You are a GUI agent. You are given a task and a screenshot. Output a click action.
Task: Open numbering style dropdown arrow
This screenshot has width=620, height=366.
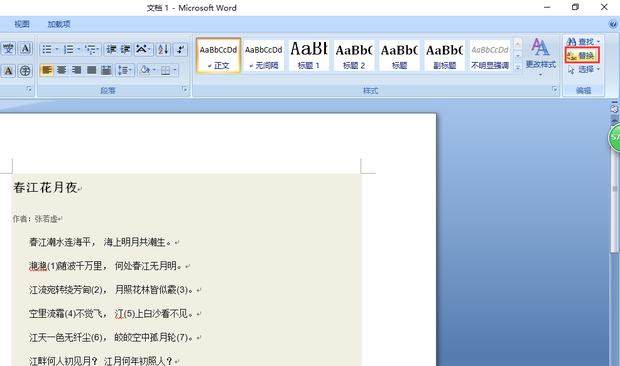click(79, 49)
